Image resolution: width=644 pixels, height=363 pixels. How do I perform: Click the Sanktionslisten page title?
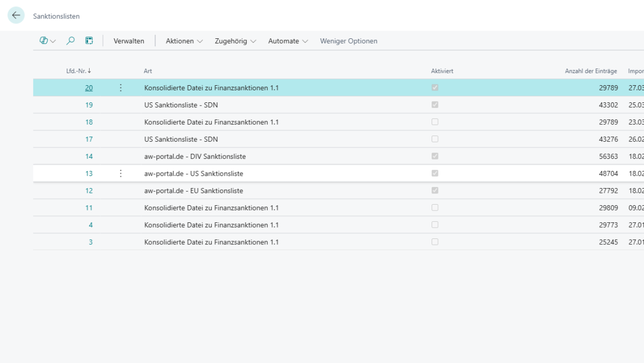point(57,17)
